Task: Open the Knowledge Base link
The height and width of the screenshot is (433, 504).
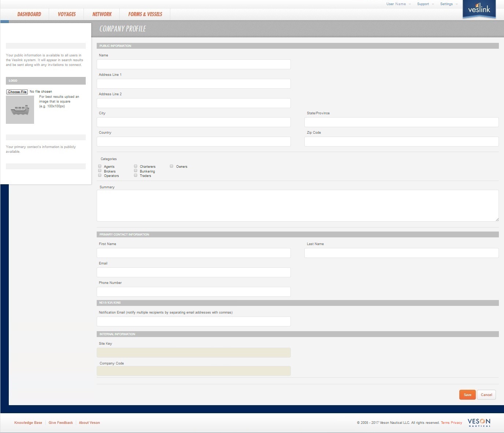Action: pyautogui.click(x=28, y=422)
